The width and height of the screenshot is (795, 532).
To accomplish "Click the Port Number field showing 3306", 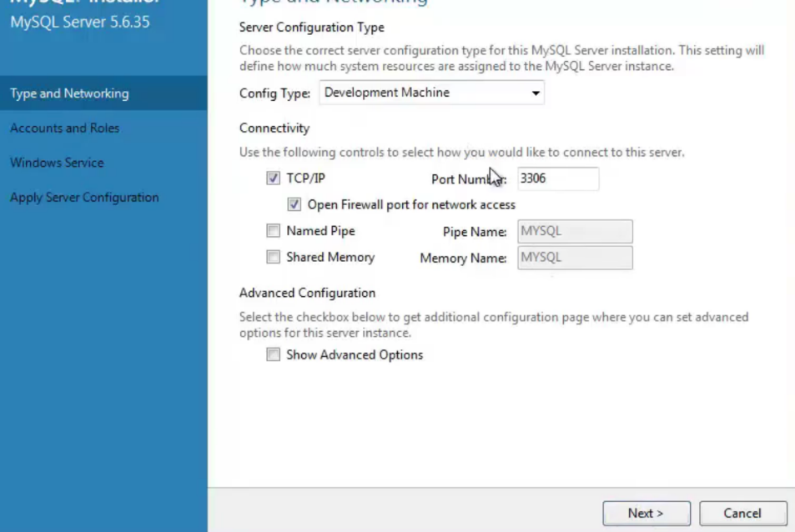I will (x=558, y=178).
